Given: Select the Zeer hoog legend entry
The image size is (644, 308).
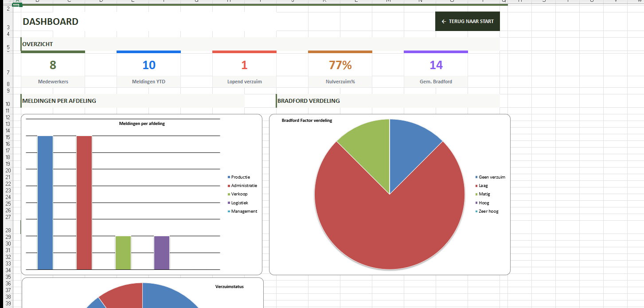Looking at the screenshot, I should tap(488, 211).
